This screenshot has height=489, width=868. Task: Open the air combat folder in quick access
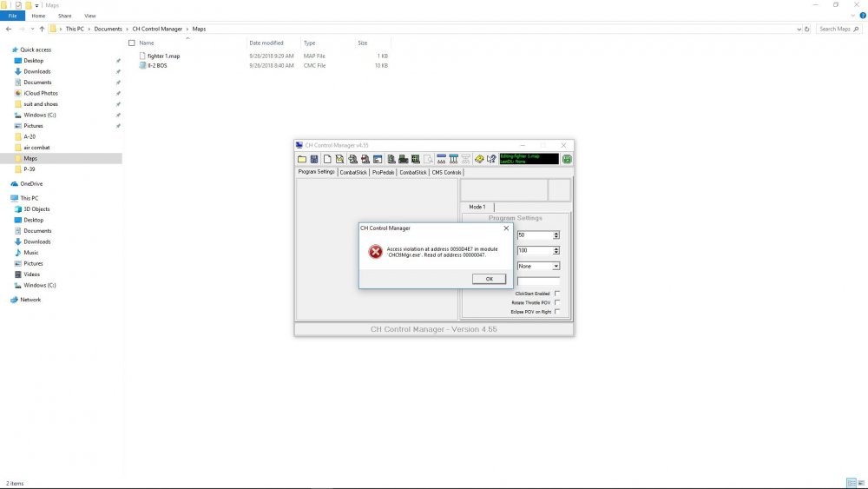pos(36,148)
